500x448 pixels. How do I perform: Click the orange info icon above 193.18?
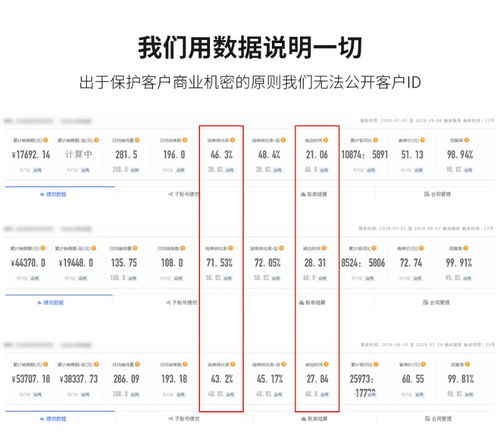point(185,364)
